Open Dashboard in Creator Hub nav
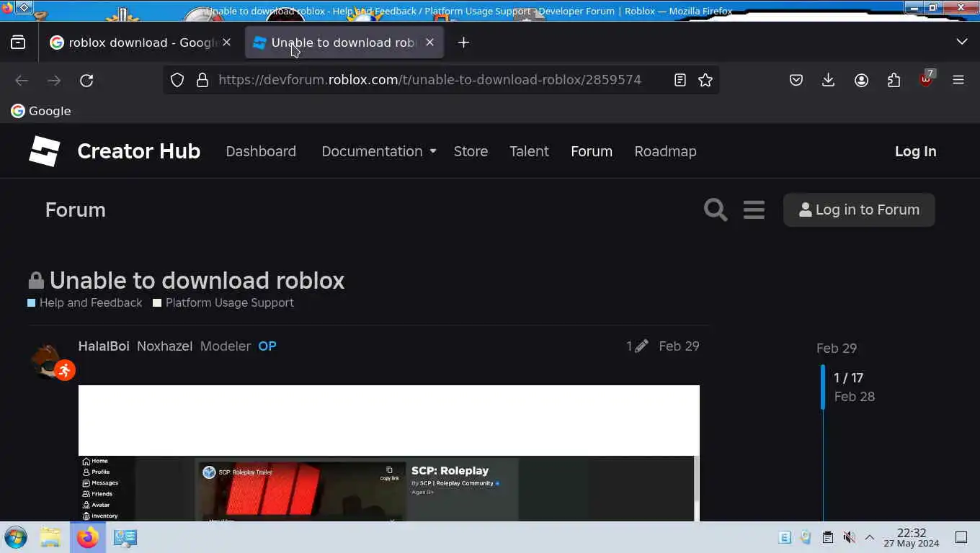 [x=261, y=151]
